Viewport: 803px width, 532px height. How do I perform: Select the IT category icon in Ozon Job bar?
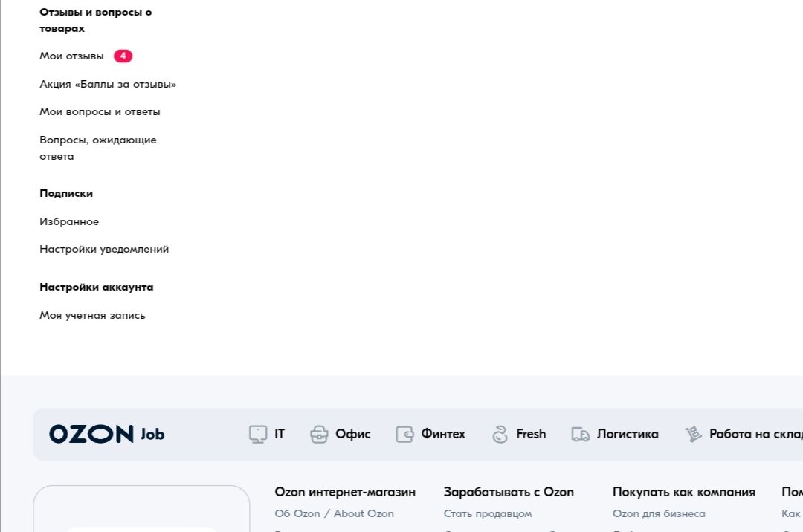pos(257,433)
